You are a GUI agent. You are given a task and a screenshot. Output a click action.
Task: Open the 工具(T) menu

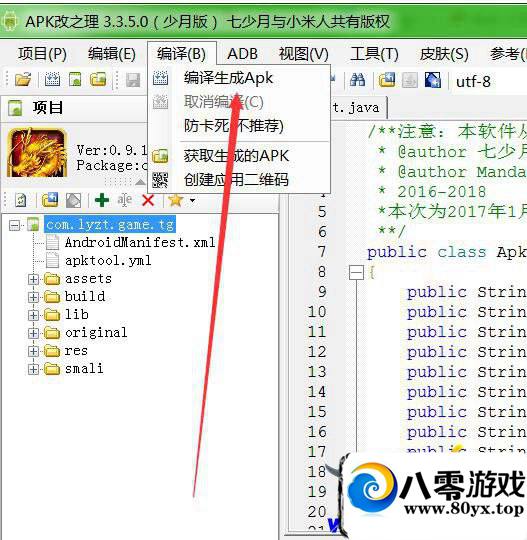click(374, 54)
